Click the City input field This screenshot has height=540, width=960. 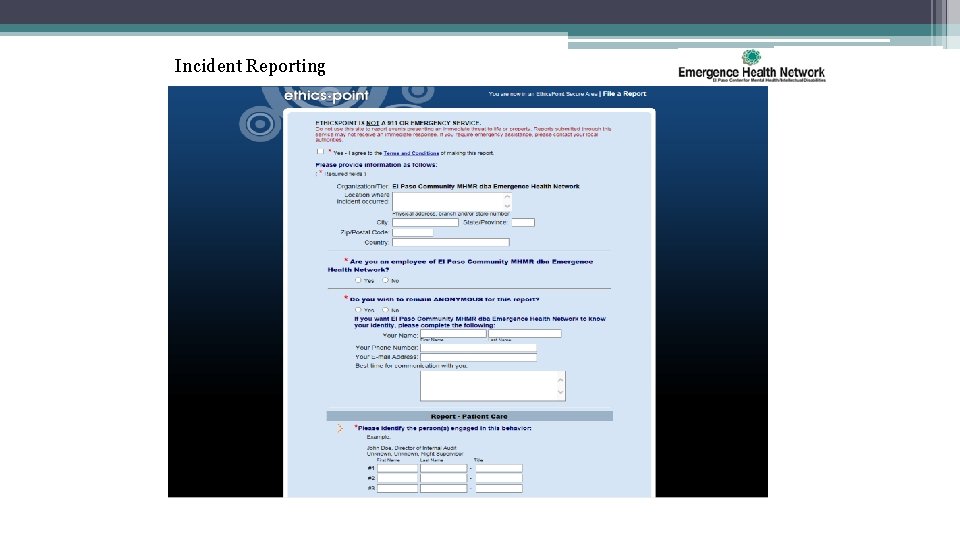[426, 223]
